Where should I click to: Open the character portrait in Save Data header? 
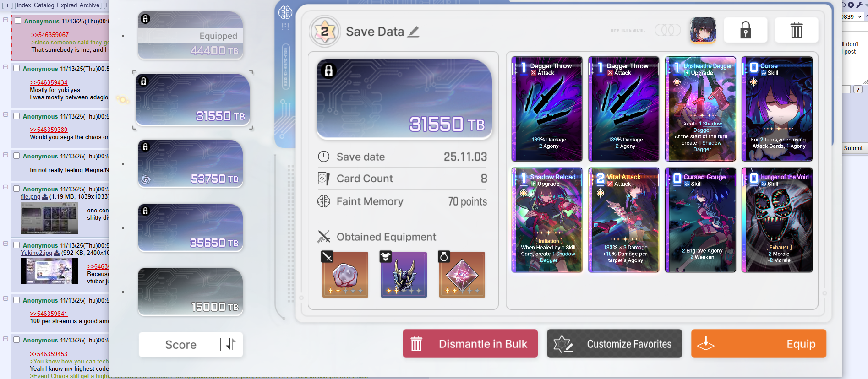click(703, 30)
